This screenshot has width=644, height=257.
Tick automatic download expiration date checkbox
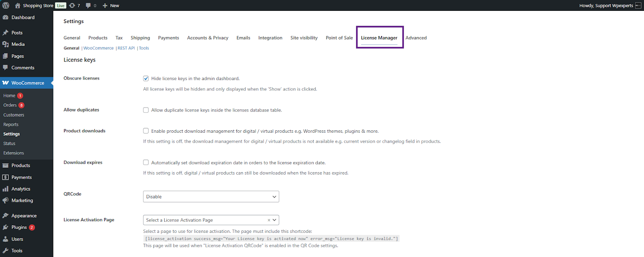tap(146, 162)
